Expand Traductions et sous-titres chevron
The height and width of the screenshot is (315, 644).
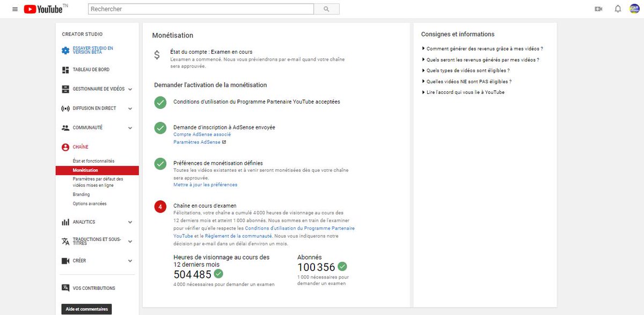[x=130, y=241]
